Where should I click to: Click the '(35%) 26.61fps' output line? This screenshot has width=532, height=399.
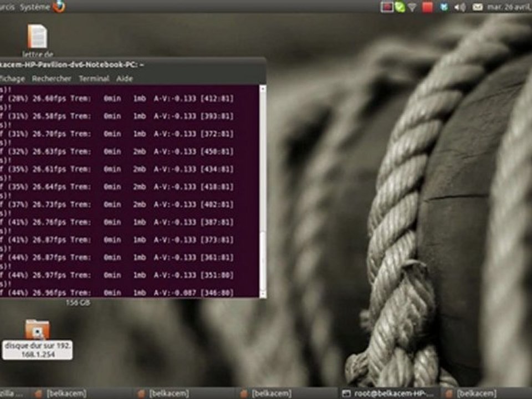click(117, 170)
